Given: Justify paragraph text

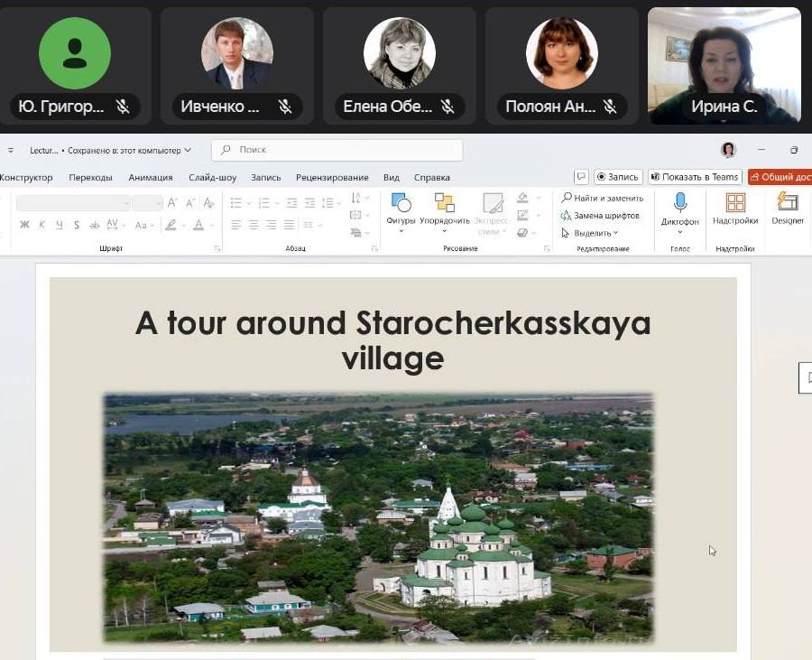Looking at the screenshot, I should [289, 225].
